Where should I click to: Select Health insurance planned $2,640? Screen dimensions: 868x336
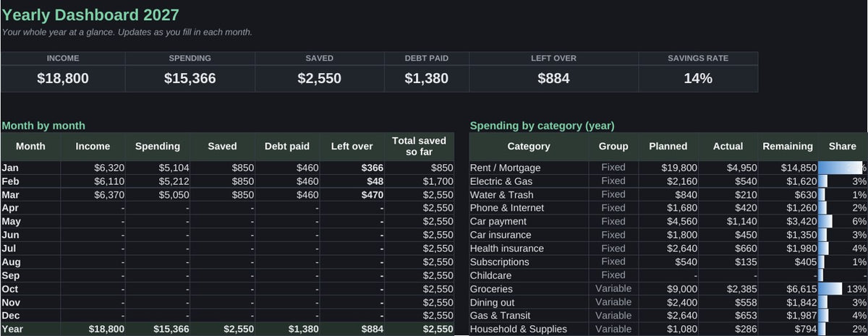point(668,249)
